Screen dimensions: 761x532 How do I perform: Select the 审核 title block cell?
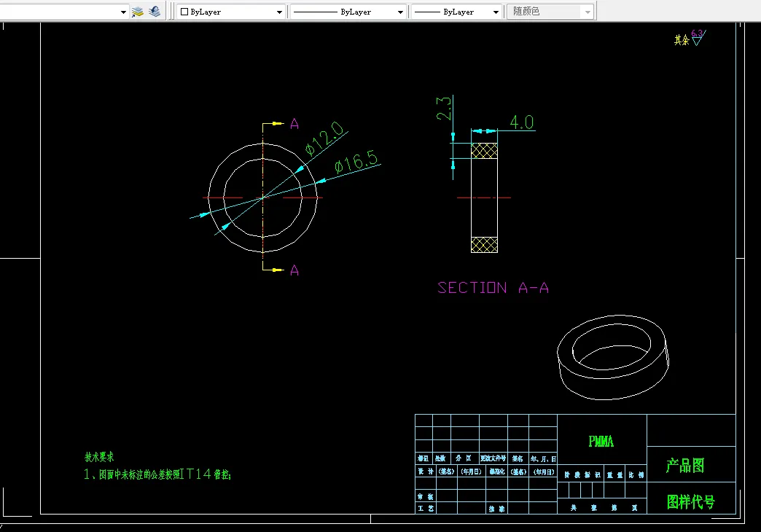(x=426, y=496)
